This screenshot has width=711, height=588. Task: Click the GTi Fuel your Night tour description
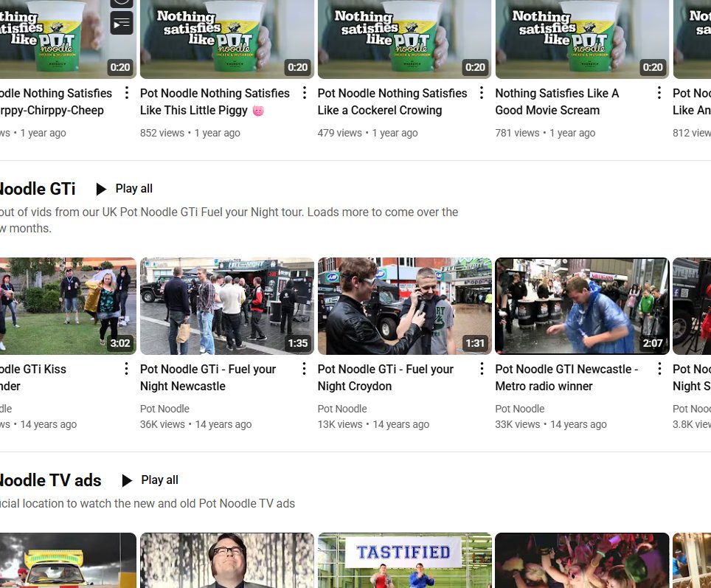[x=229, y=220]
